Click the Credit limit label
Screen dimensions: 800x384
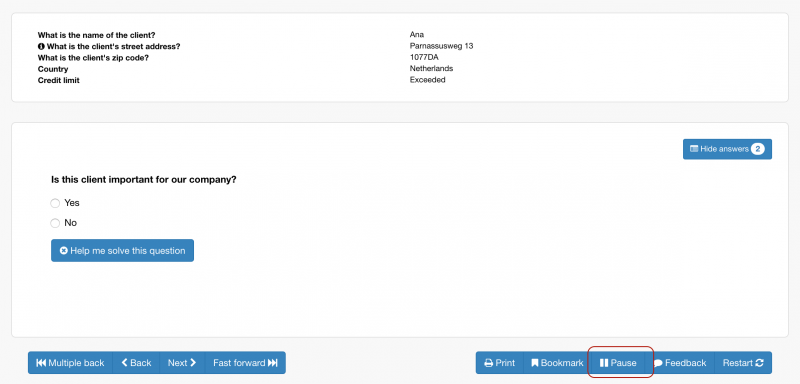(x=59, y=80)
